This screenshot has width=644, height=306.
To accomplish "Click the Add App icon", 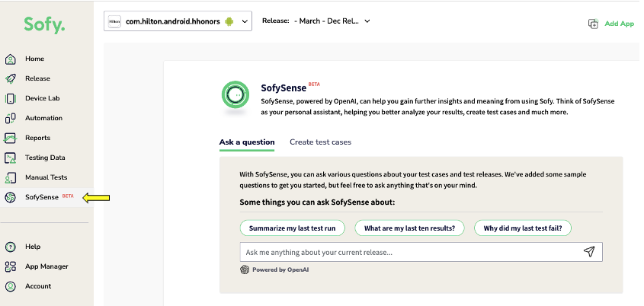I will point(593,24).
